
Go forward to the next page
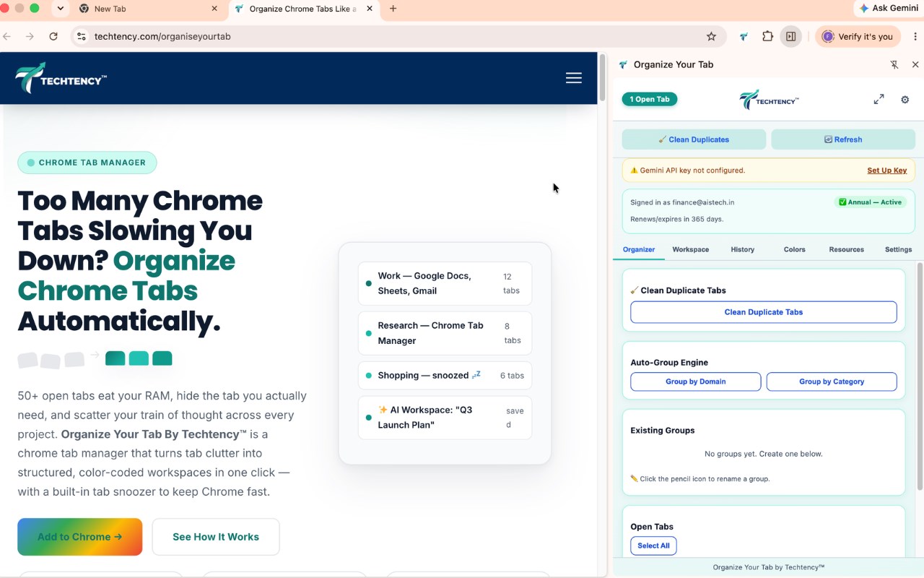click(x=30, y=36)
